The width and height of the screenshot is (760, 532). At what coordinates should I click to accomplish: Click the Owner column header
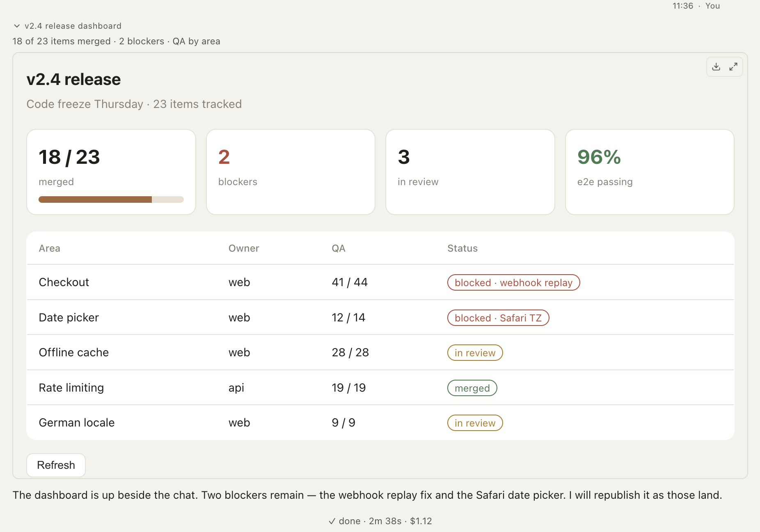[244, 248]
